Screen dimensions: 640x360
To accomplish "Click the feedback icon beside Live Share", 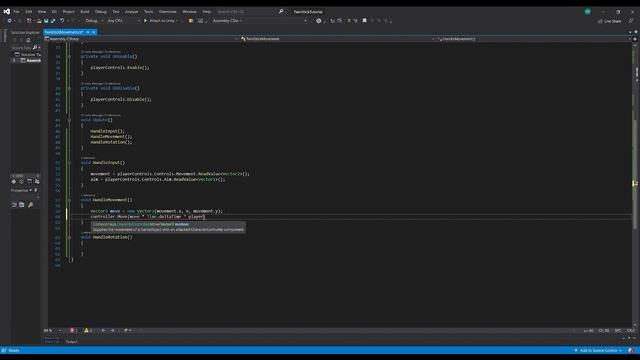I will [631, 21].
